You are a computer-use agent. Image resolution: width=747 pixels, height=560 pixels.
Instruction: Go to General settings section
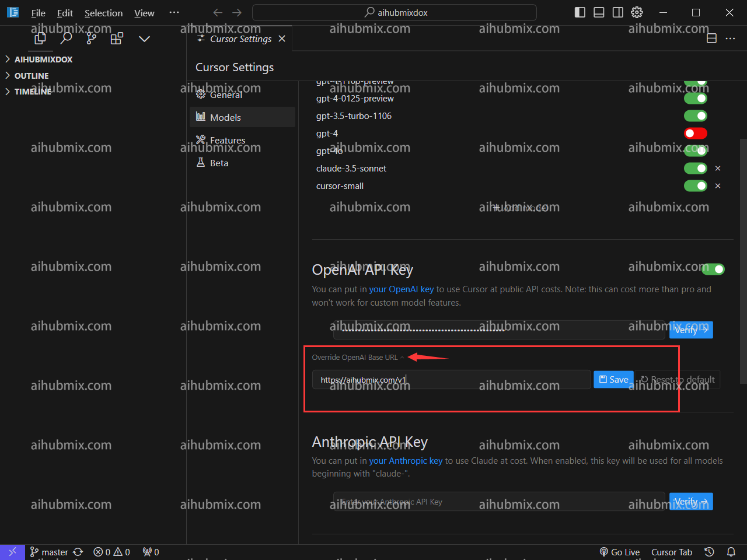[x=243, y=94]
